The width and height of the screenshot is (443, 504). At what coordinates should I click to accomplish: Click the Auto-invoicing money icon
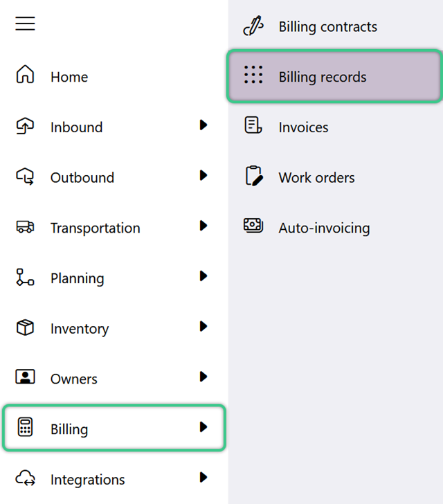[x=253, y=225]
